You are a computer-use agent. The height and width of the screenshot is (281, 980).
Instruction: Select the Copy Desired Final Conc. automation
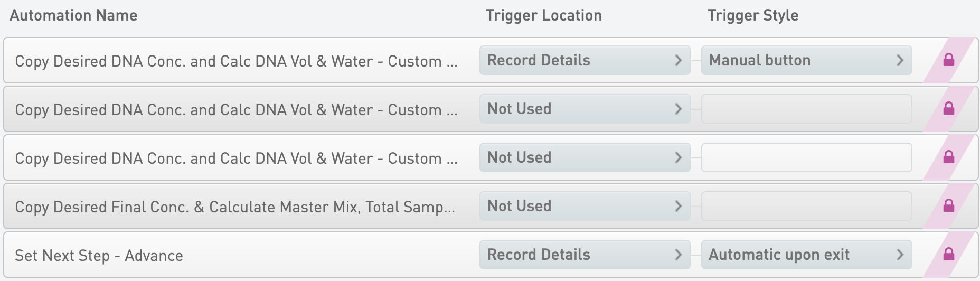pyautogui.click(x=235, y=207)
